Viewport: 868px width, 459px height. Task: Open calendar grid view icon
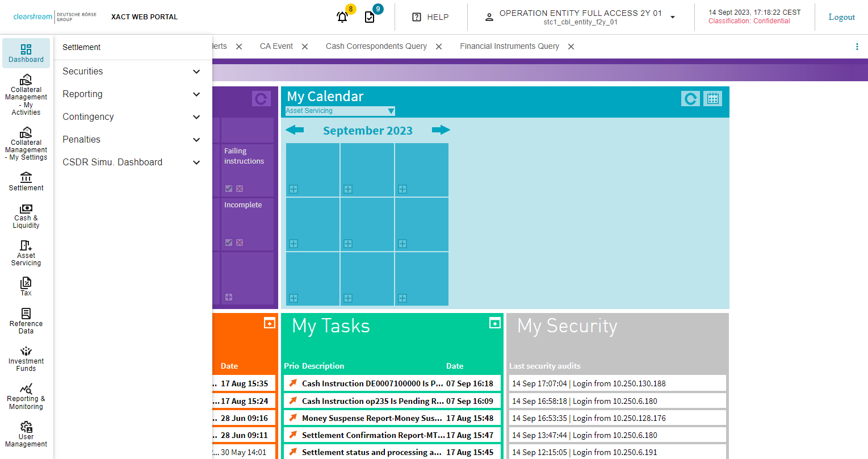tap(712, 99)
